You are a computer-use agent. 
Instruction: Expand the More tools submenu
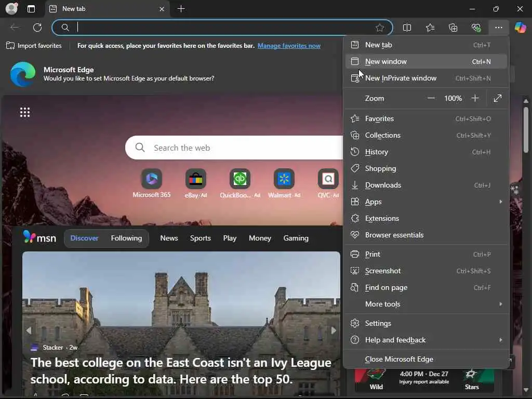pos(426,304)
